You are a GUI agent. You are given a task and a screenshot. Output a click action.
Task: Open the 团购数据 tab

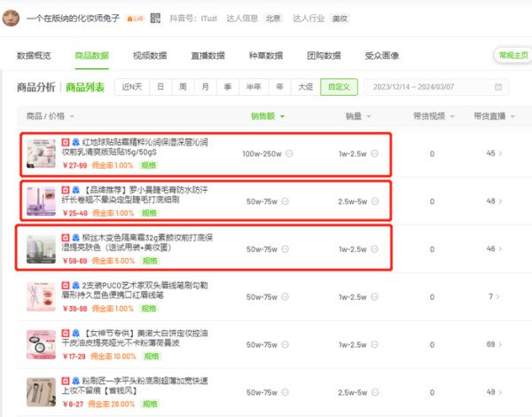[x=324, y=56]
